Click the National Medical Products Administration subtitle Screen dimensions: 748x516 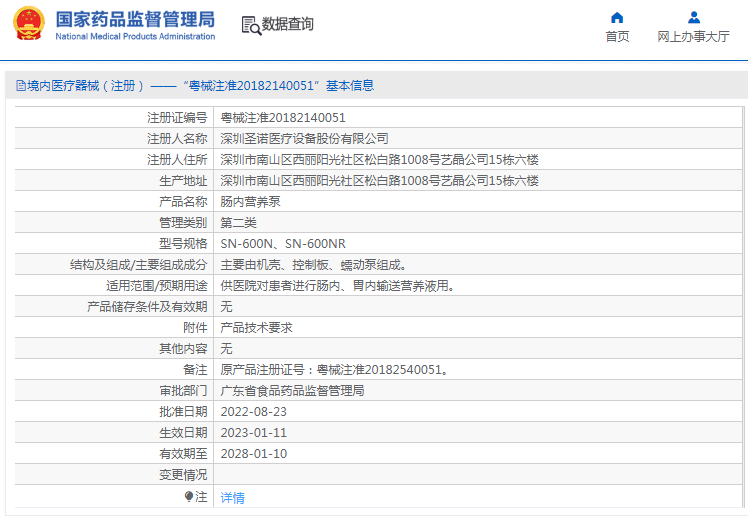tap(135, 37)
